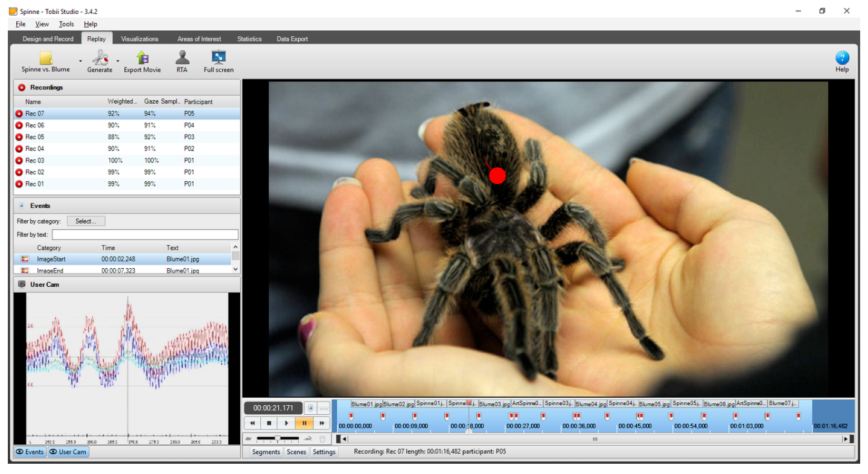Click ArtSpinne0 first segment on timeline

click(x=527, y=403)
